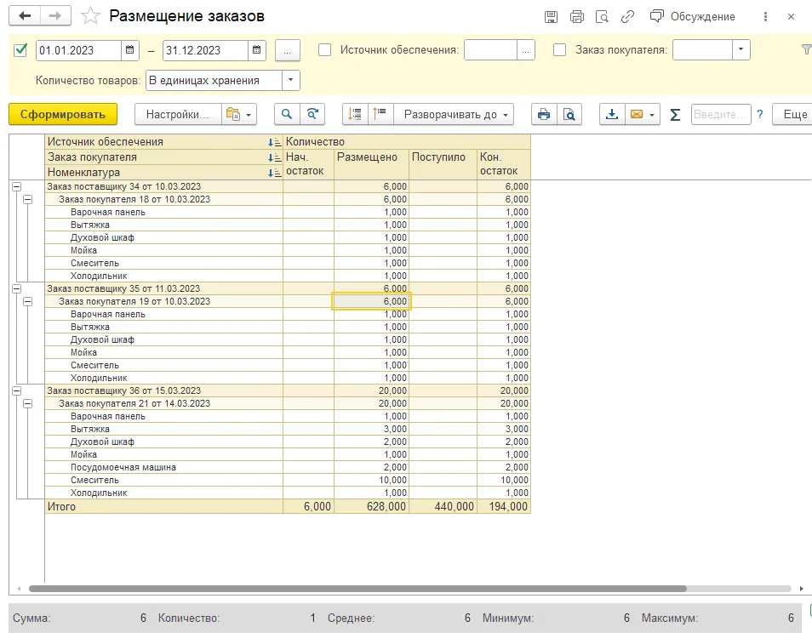Go forward with the right arrow button
The image size is (812, 644).
tap(55, 16)
